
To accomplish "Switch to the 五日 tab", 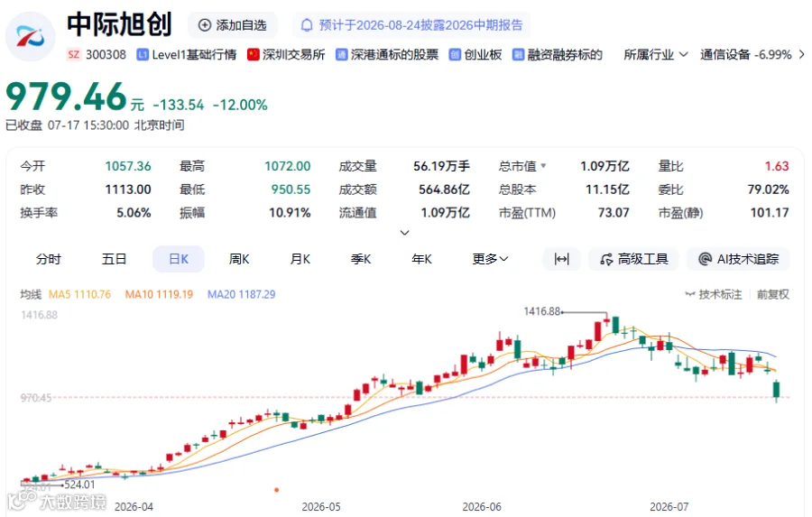I will (x=114, y=259).
